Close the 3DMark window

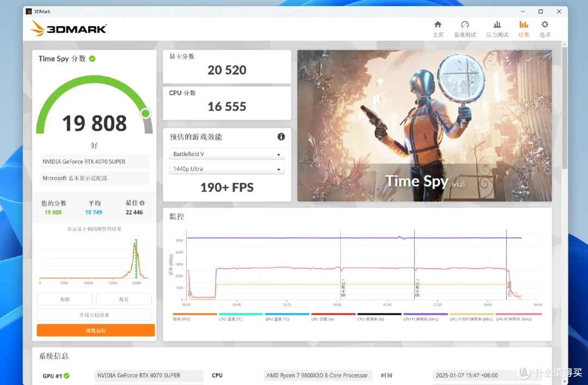tap(559, 11)
